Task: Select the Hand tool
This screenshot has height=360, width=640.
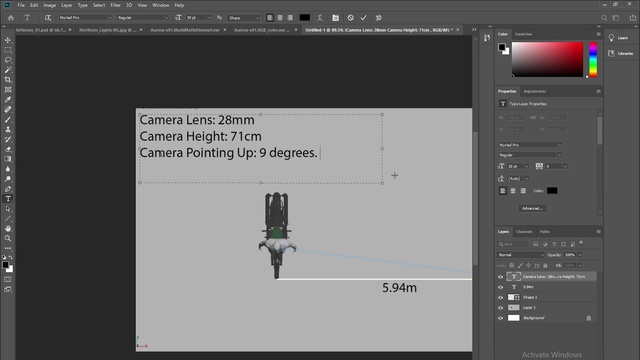Action: 8,229
